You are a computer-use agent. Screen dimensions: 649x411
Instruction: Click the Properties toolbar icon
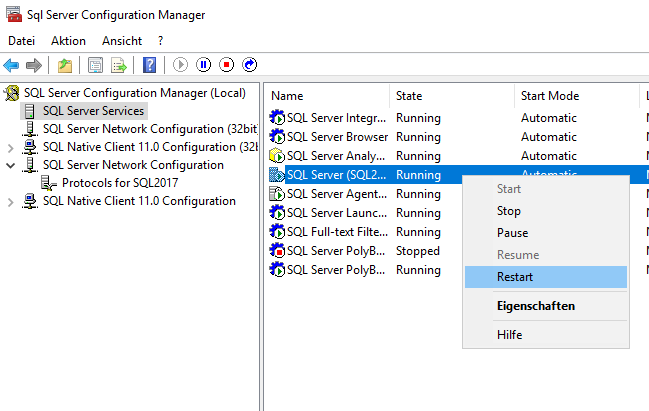[x=96, y=65]
